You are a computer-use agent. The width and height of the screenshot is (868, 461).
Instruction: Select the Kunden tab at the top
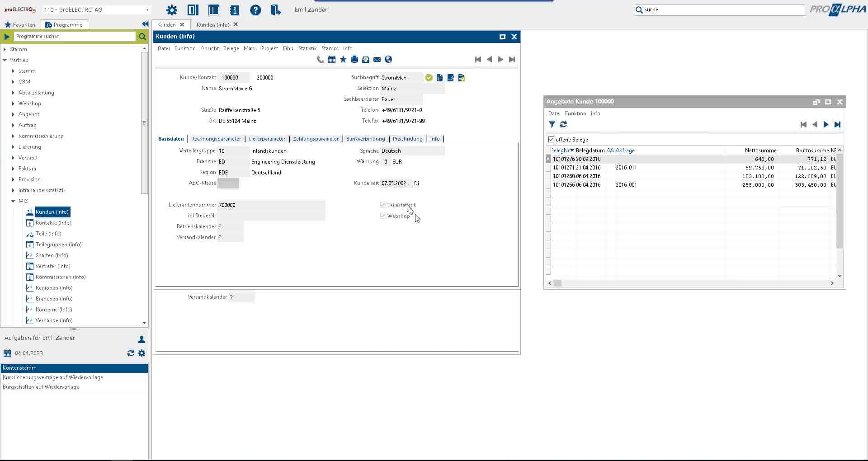[166, 25]
